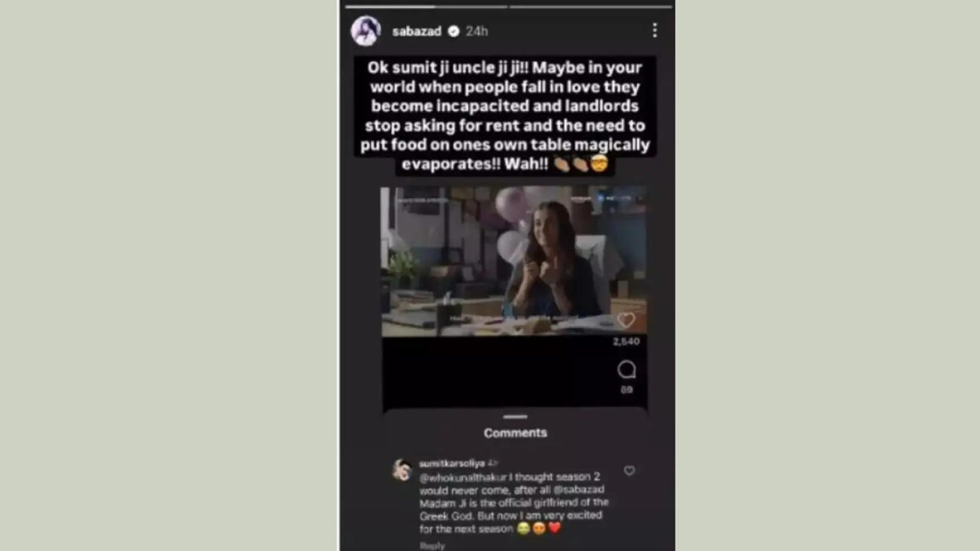Tap the sabazad profile avatar
The width and height of the screenshot is (980, 551).
[365, 31]
